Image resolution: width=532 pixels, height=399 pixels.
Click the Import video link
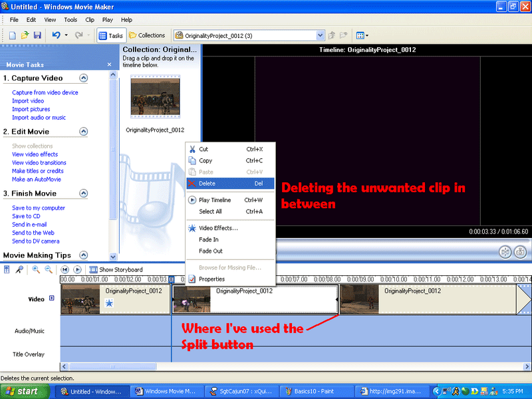(28, 101)
